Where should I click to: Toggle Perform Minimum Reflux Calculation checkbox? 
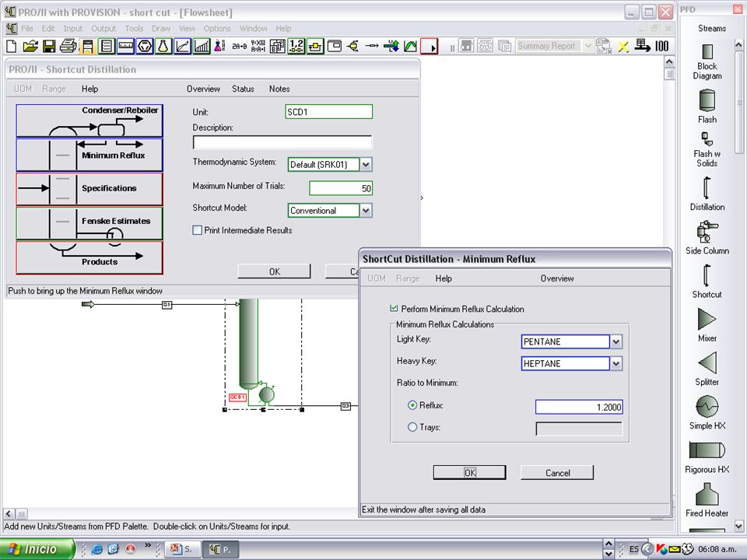[394, 309]
